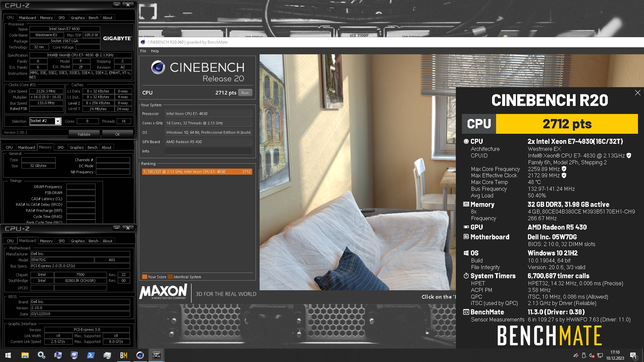Click the muted volume tray icon
The width and height of the screenshot is (644, 362).
coord(592,356)
